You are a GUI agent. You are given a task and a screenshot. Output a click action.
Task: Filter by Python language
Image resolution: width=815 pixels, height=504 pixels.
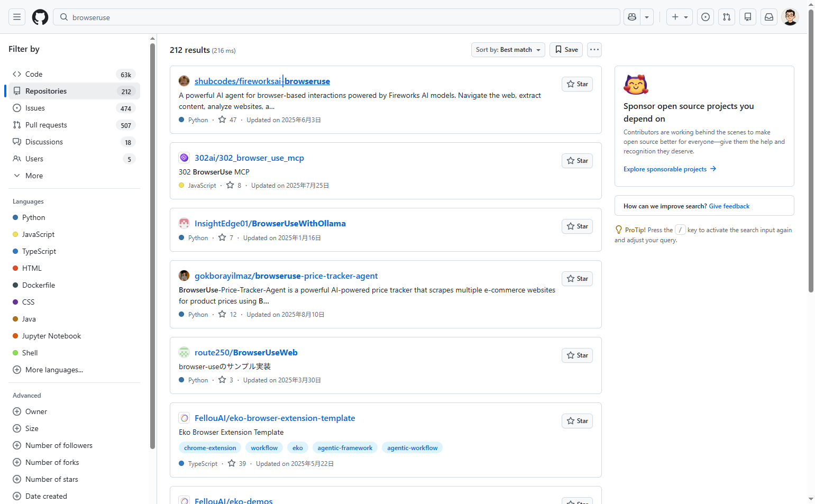tap(74, 217)
